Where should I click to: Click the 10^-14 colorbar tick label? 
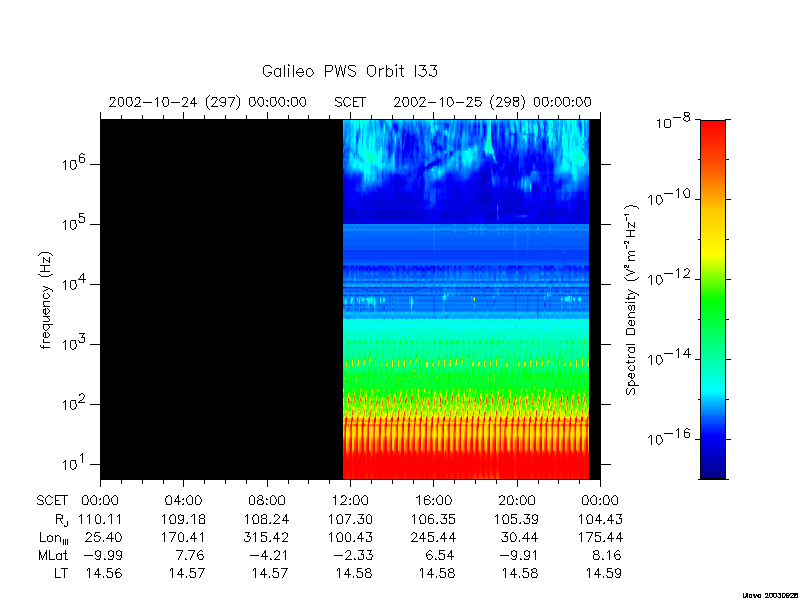tap(669, 357)
